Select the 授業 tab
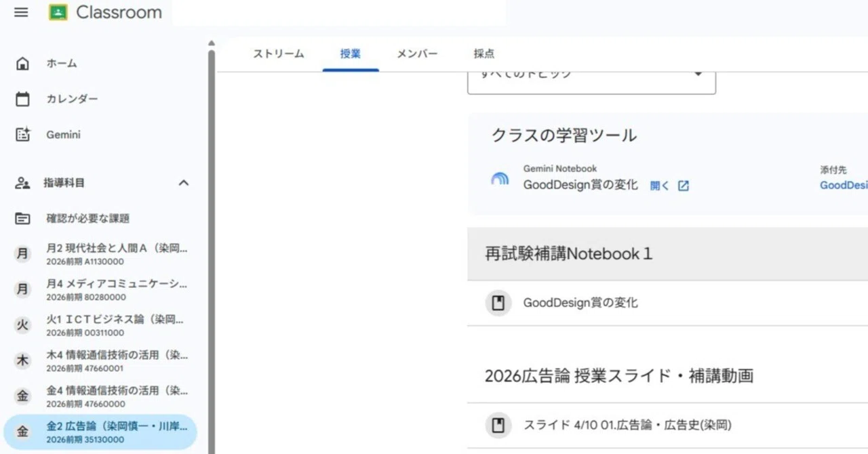 tap(351, 54)
